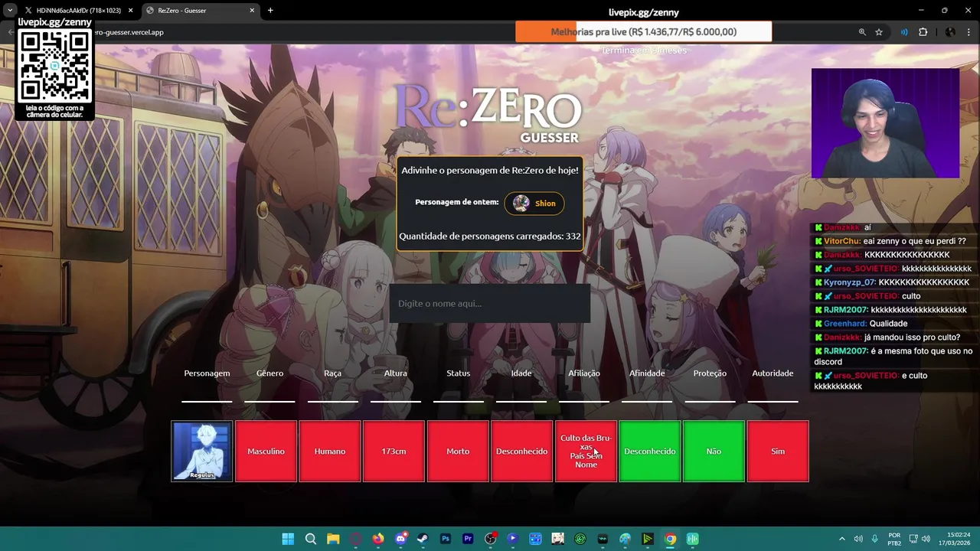
Task: Launch Firefox from the taskbar
Action: click(x=378, y=539)
